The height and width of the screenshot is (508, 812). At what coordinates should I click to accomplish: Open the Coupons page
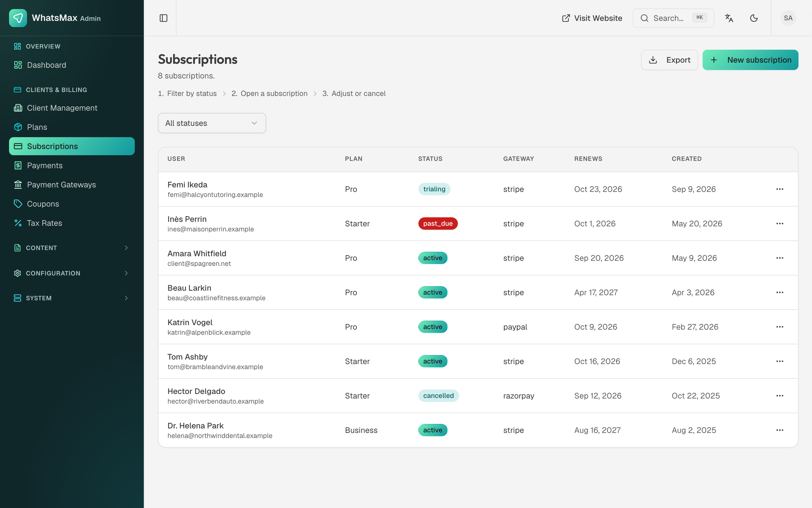[x=72, y=204]
